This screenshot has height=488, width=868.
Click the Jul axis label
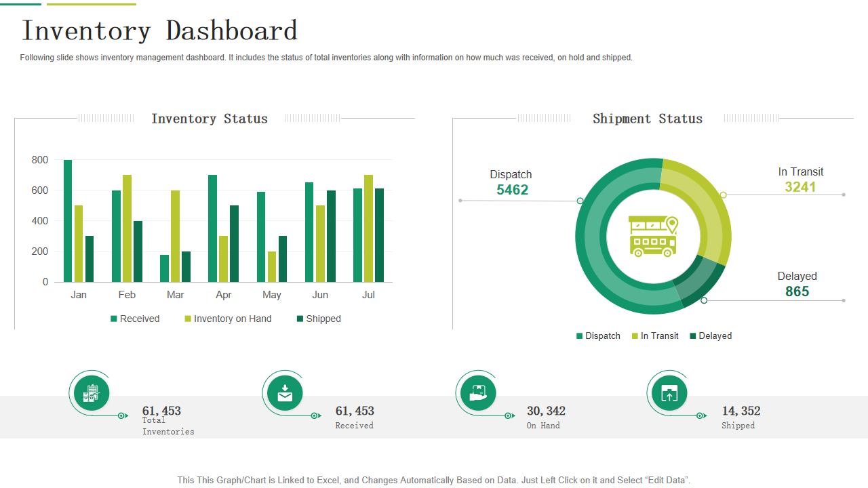click(x=368, y=295)
